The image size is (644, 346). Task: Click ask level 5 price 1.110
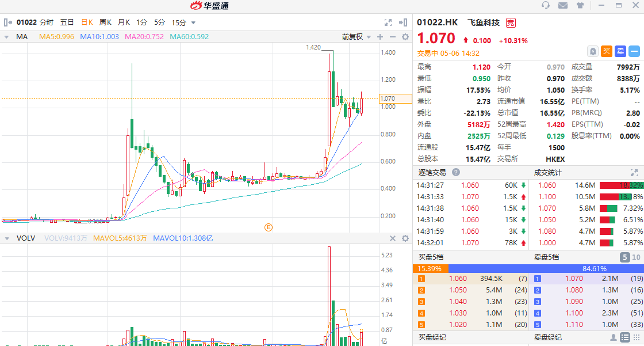tap(574, 325)
